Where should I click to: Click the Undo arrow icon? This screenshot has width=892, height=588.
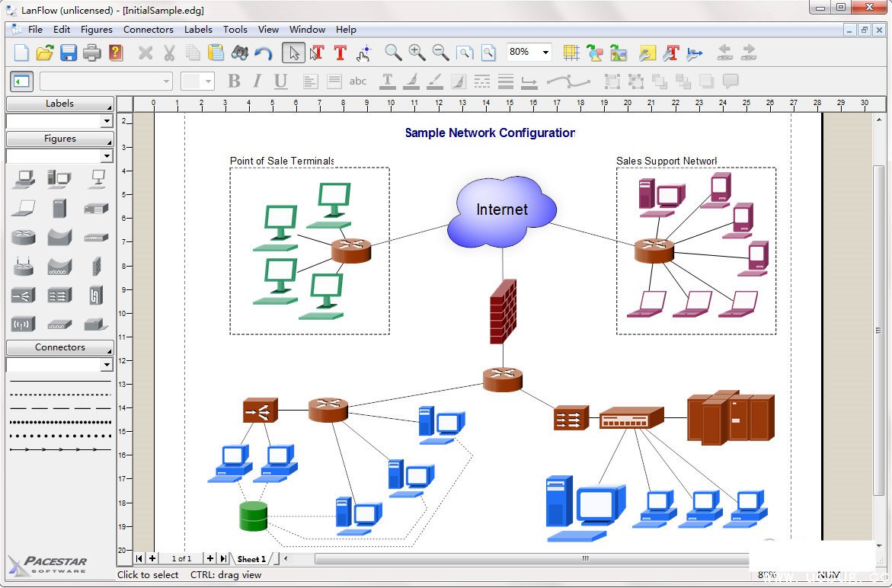pos(264,53)
